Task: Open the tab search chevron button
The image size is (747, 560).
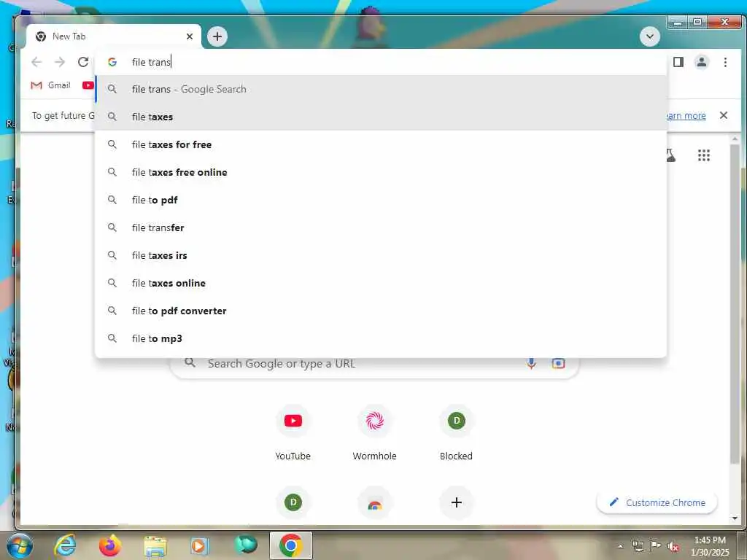Action: coord(650,36)
